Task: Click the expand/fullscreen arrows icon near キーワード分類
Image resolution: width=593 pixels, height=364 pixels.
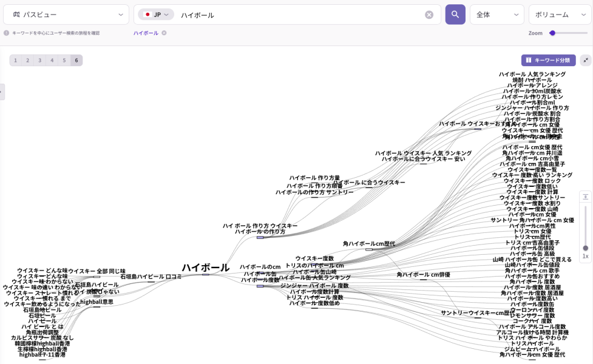Action: point(585,60)
